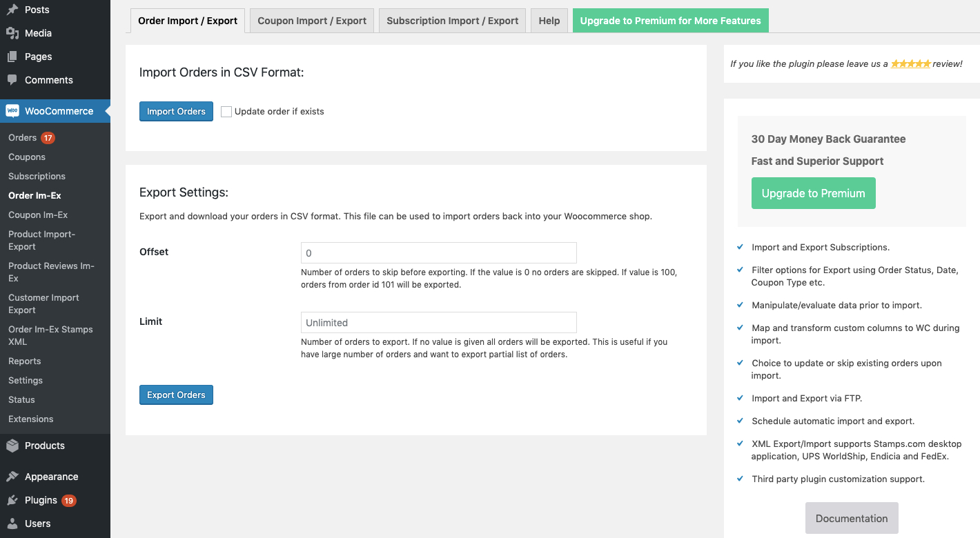
Task: Go to WooCommerce Settings
Action: (x=26, y=381)
